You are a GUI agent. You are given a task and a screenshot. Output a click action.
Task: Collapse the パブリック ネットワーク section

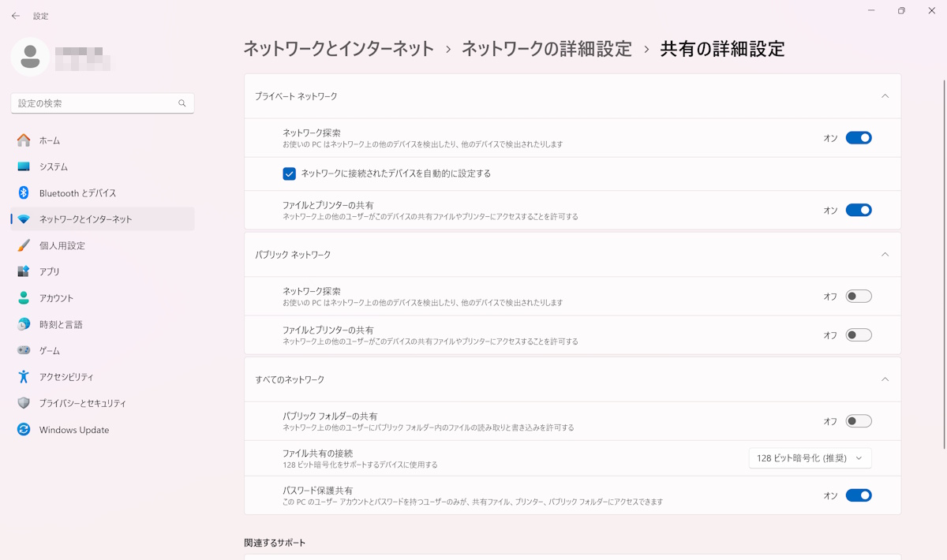[884, 255]
